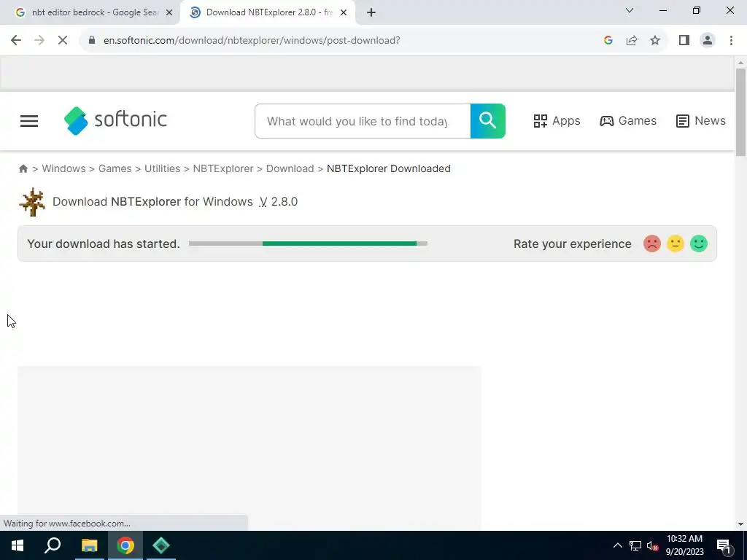Rate the experience with the green happy face
The image size is (747, 560).
click(698, 244)
